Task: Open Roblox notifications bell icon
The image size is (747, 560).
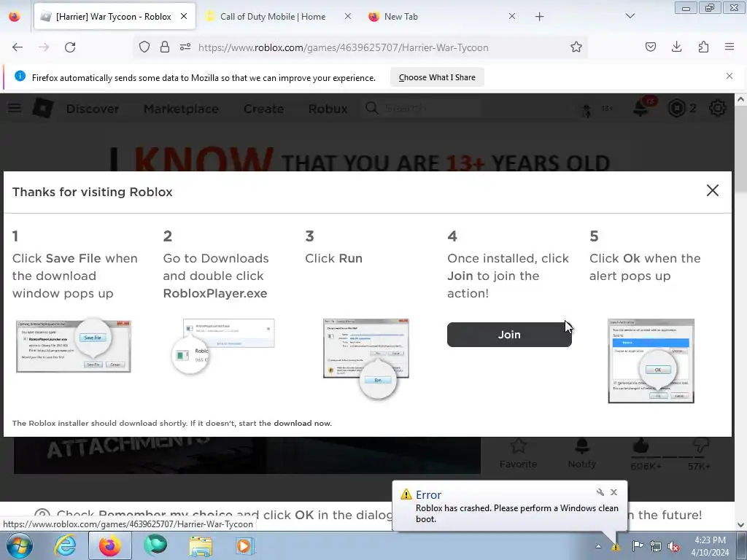Action: coord(640,108)
